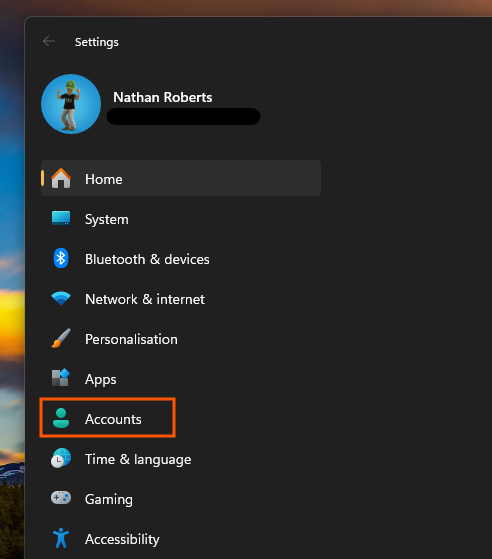
Task: Go back using the back arrow
Action: pos(49,41)
